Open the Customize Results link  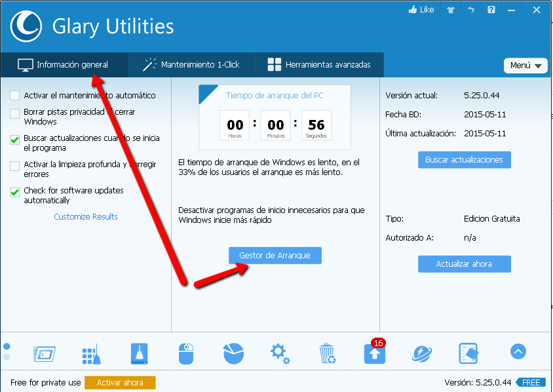[86, 216]
